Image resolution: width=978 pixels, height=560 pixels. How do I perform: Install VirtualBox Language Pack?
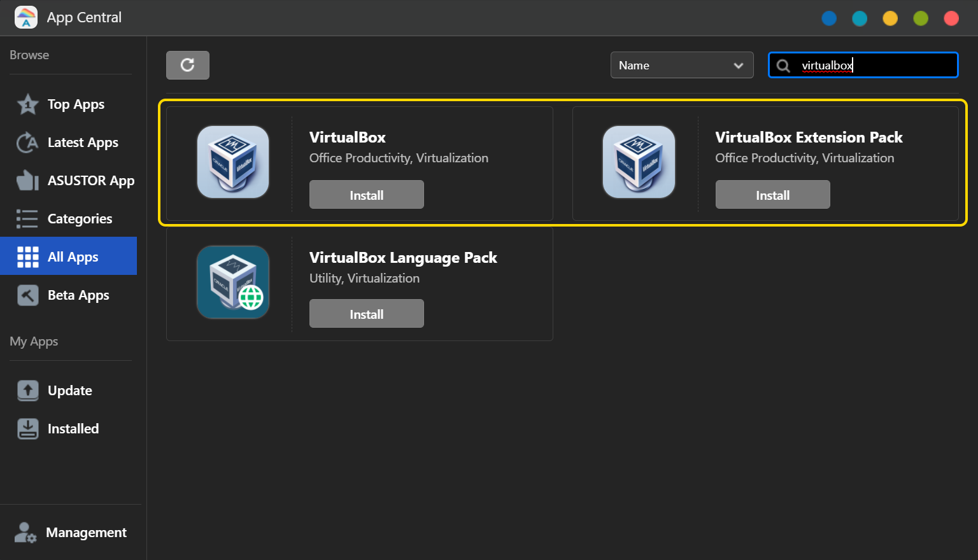tap(367, 314)
